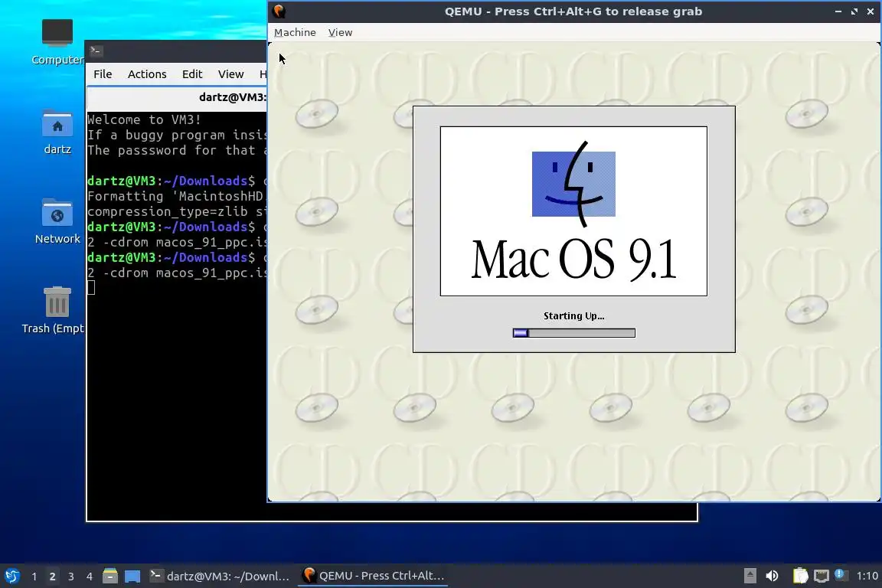Open the network status tray icon

pos(822,576)
